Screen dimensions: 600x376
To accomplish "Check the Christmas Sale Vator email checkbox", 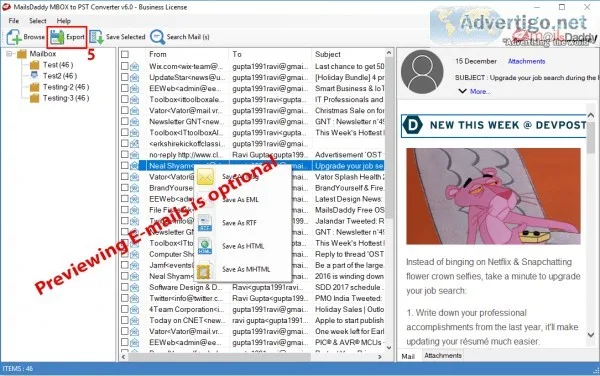I will (x=125, y=110).
